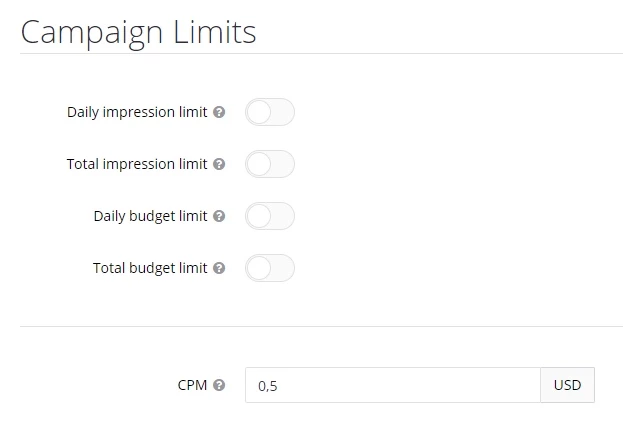Select the 0,5 value text in CPM
623x432 pixels.
(268, 386)
